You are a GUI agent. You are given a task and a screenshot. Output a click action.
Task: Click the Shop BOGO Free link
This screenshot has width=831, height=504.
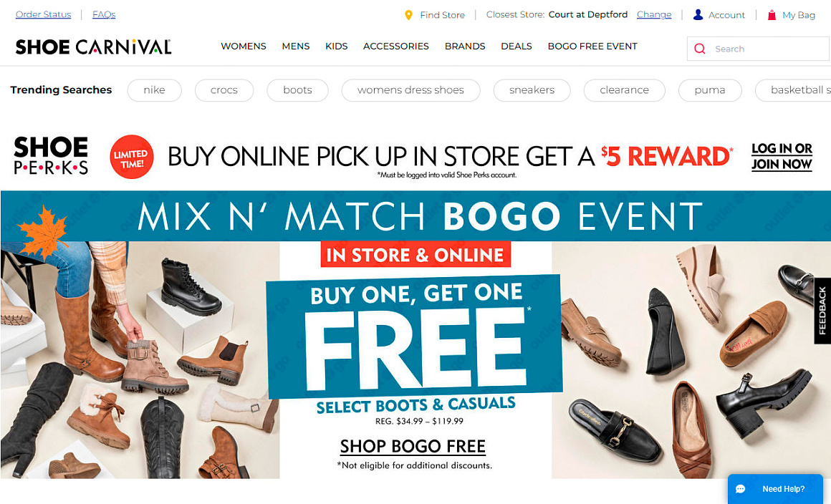tap(413, 446)
